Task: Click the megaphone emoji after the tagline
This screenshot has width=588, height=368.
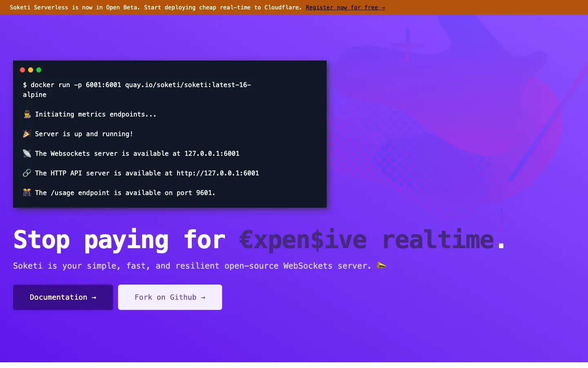Action: (x=381, y=266)
